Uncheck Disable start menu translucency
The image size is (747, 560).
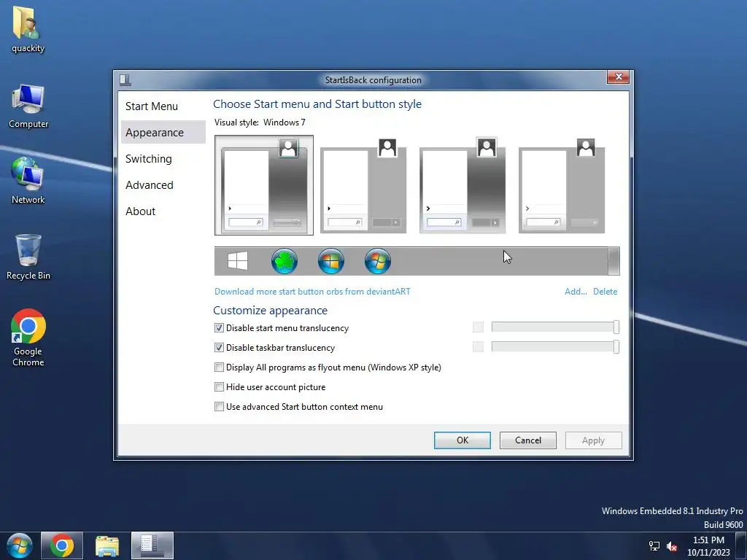tap(219, 327)
